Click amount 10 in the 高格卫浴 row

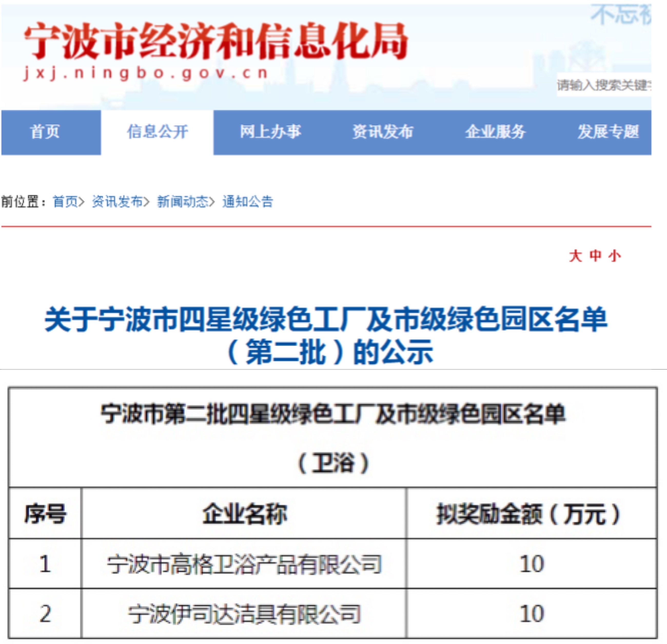pyautogui.click(x=532, y=564)
